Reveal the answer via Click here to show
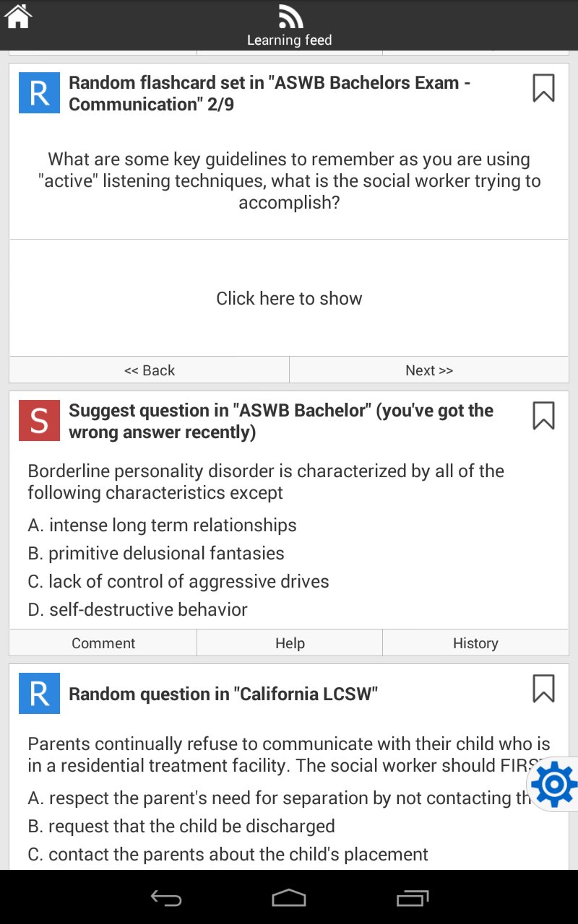578x924 pixels. 289,298
